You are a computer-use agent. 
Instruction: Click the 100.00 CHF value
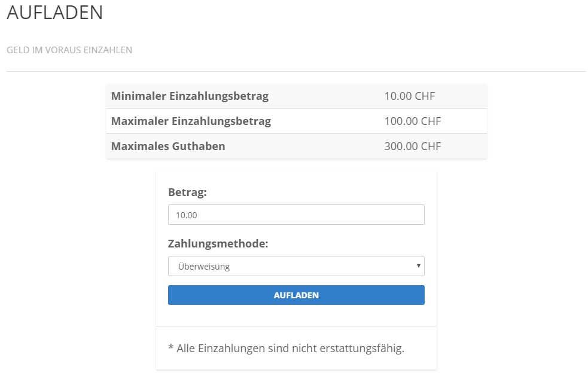coord(413,121)
